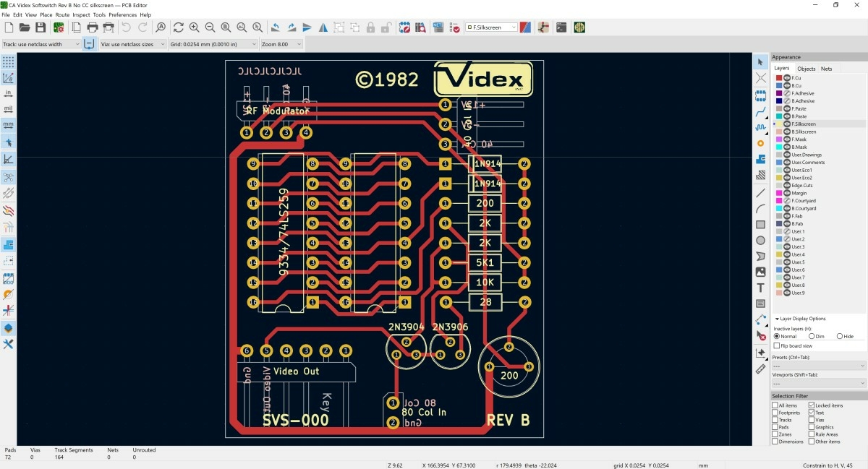Open the Board Setup icon

click(59, 27)
